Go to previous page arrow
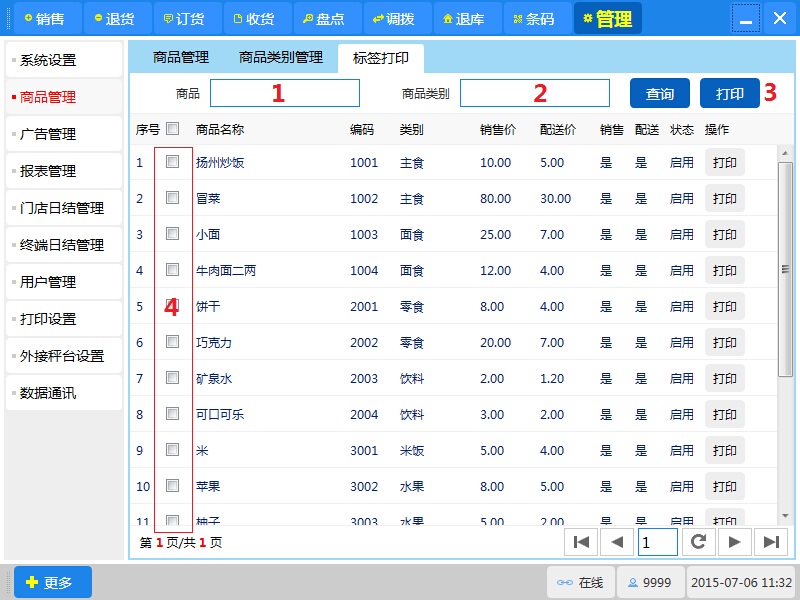The image size is (800, 600). coord(617,542)
